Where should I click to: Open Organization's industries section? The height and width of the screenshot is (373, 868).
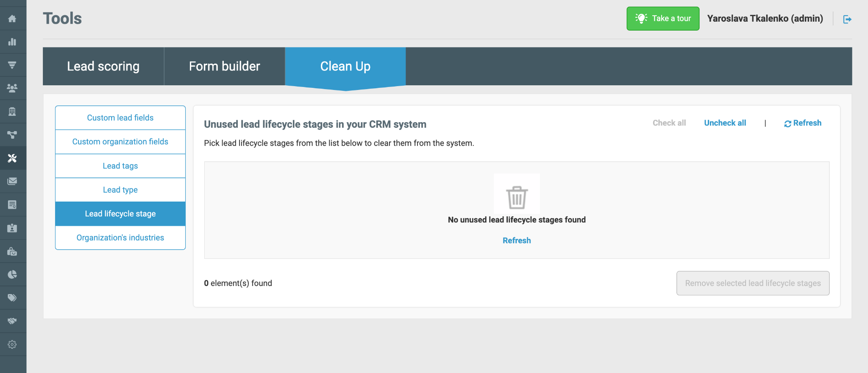pyautogui.click(x=120, y=238)
